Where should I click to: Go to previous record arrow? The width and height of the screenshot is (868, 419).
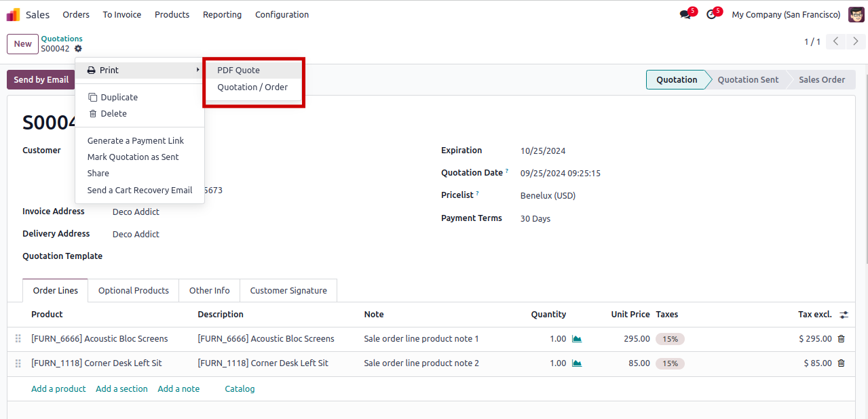coord(836,42)
